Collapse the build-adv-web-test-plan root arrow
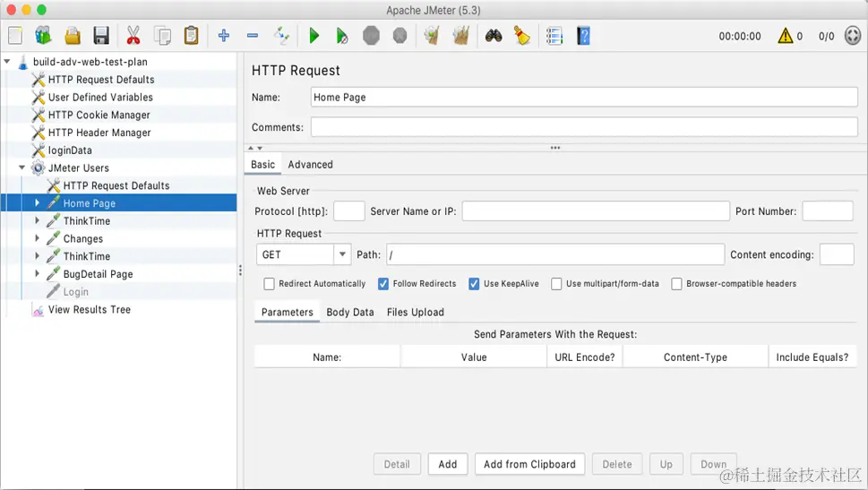The image size is (868, 490). (7, 62)
